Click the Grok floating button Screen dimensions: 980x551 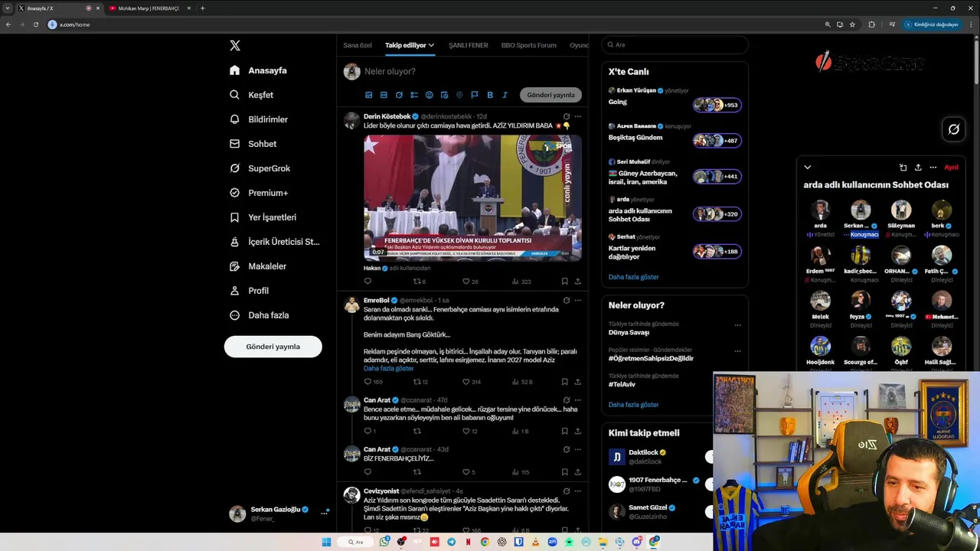point(953,129)
